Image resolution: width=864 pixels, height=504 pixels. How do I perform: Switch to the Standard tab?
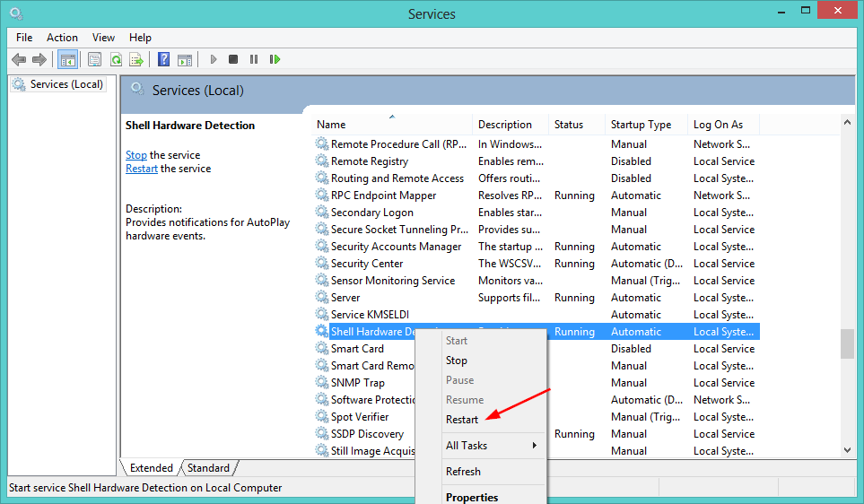tap(208, 468)
